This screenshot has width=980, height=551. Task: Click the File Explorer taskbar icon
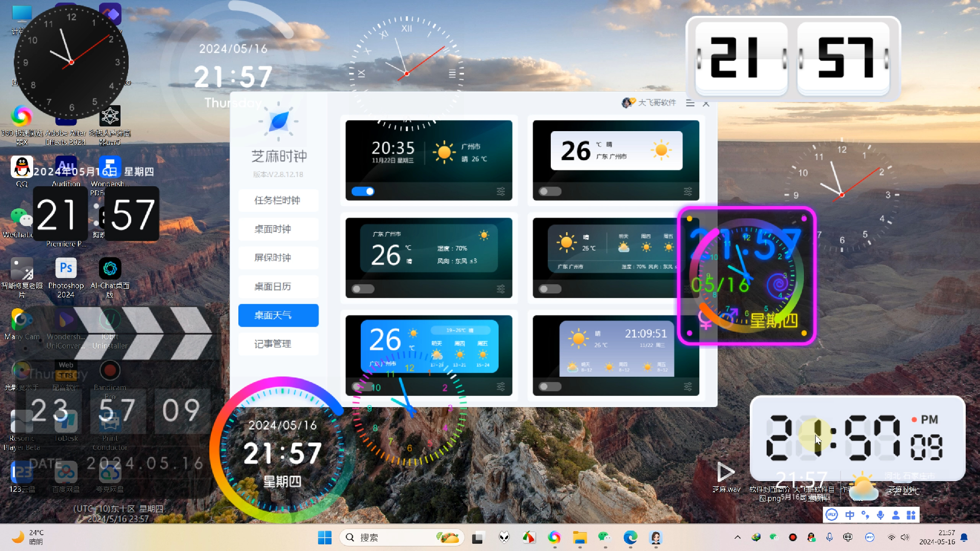(x=579, y=537)
